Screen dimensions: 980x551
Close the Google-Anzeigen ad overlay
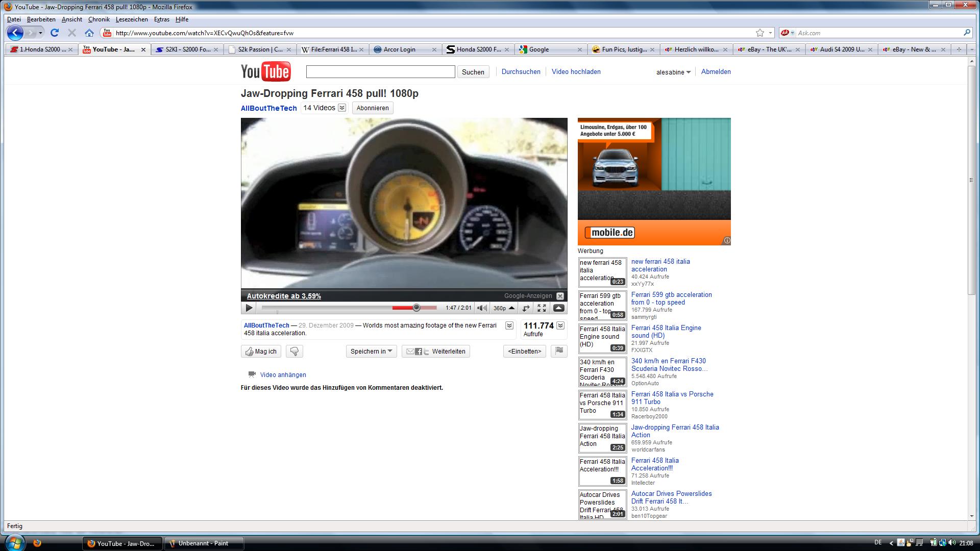pyautogui.click(x=560, y=296)
